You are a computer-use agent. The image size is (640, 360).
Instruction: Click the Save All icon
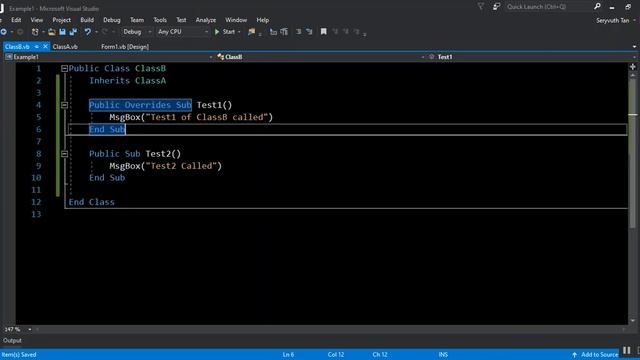tap(73, 32)
